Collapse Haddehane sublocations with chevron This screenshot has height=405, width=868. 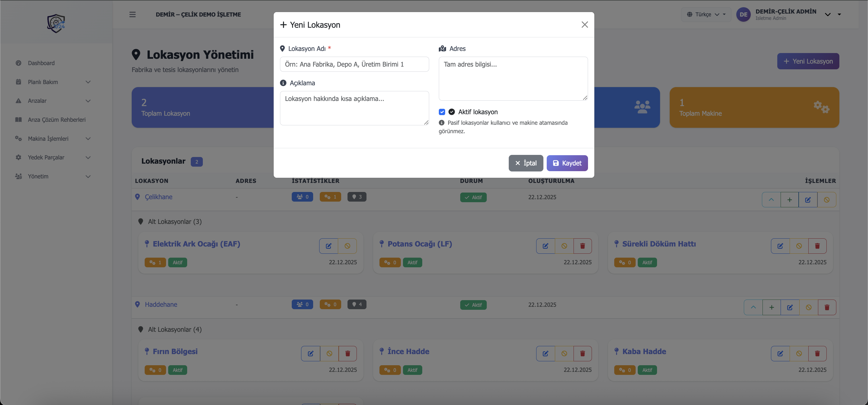pos(753,307)
